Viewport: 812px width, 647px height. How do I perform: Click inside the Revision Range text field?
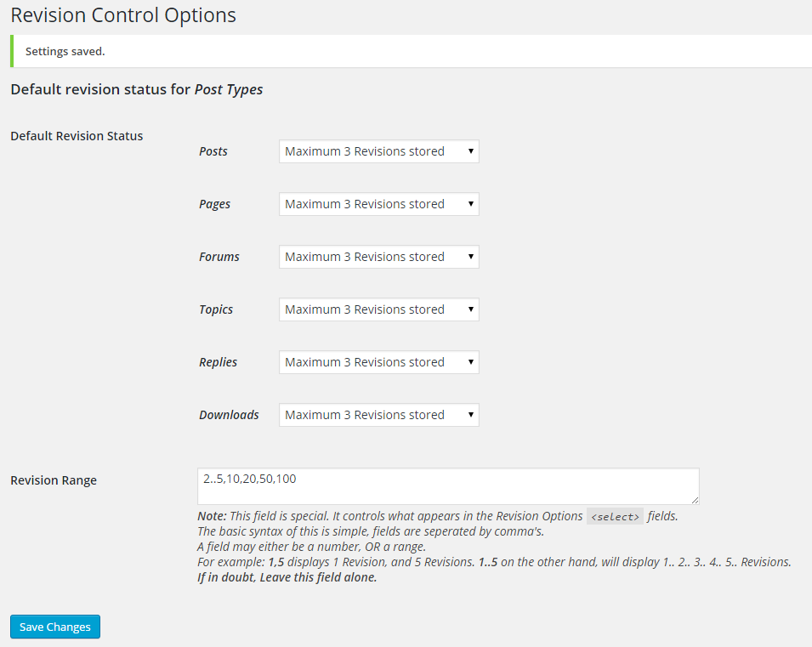[x=448, y=486]
